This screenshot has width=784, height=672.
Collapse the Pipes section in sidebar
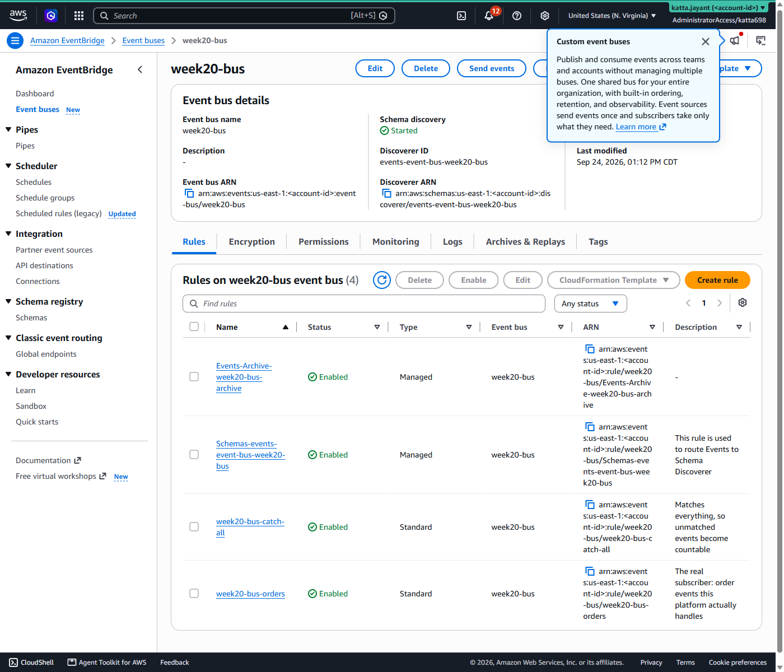(8, 129)
